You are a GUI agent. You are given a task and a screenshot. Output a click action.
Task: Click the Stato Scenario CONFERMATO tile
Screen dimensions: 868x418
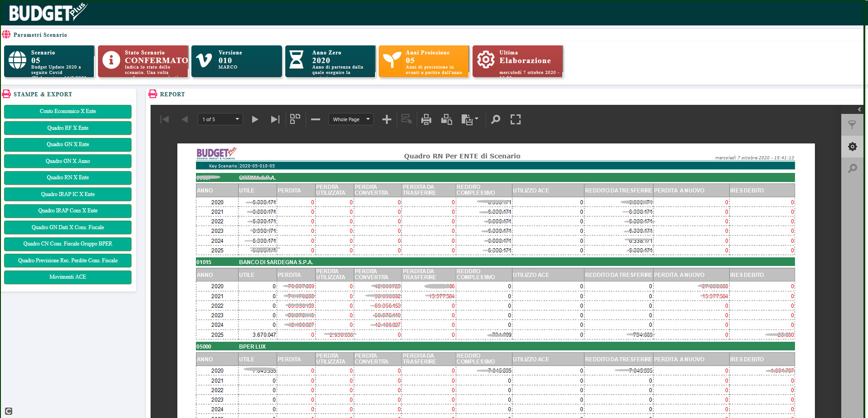143,61
